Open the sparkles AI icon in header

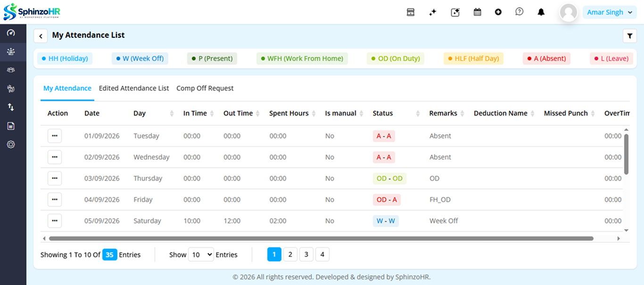[x=432, y=12]
